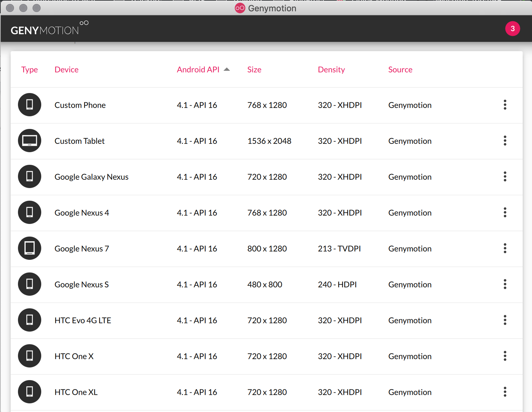Image resolution: width=532 pixels, height=412 pixels.
Task: Sort the list by Type column
Action: tap(30, 69)
